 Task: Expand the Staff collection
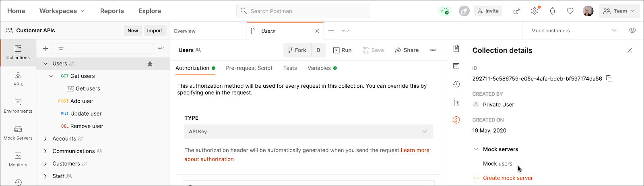coord(45,176)
